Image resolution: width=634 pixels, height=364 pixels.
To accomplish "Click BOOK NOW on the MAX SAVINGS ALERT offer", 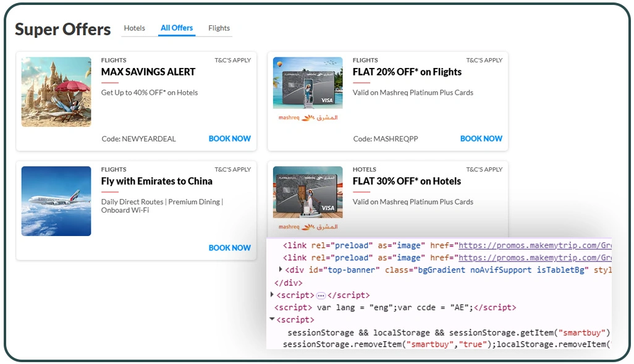I will 229,138.
